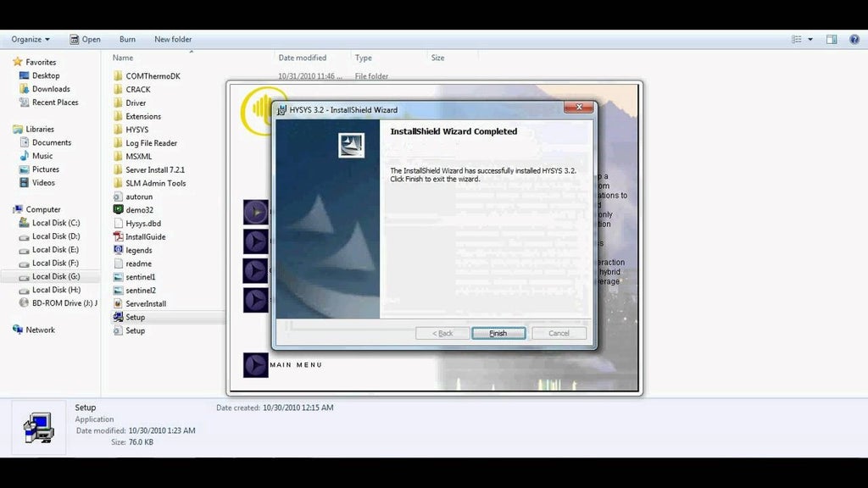
Task: Select the HYSYS folder icon
Action: pos(117,130)
